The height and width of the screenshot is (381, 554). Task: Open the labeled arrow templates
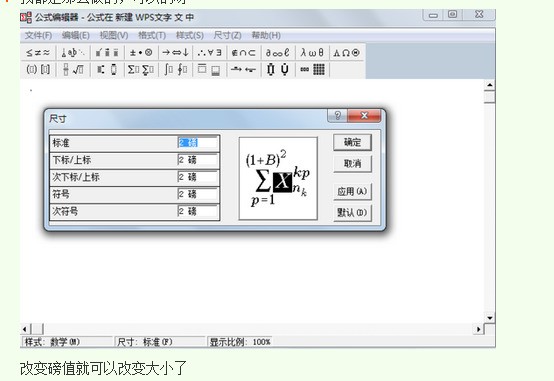point(243,69)
